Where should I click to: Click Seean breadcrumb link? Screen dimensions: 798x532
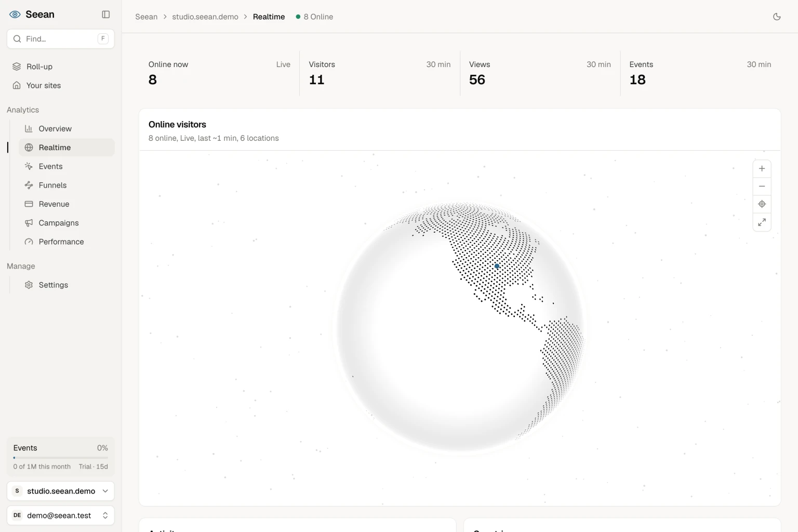click(x=147, y=17)
